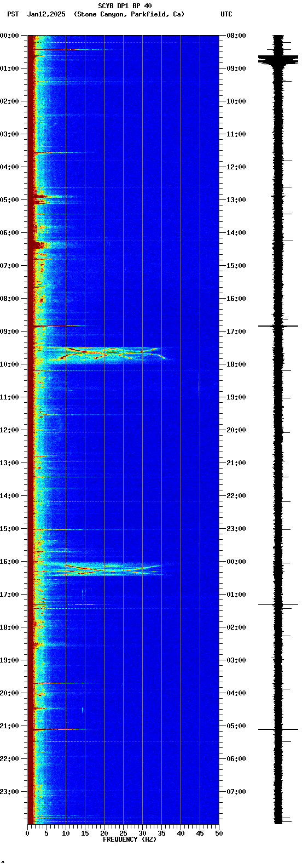302x868 pixels.
Task: Click '00:00' on the right UTC axis
Action: click(236, 562)
